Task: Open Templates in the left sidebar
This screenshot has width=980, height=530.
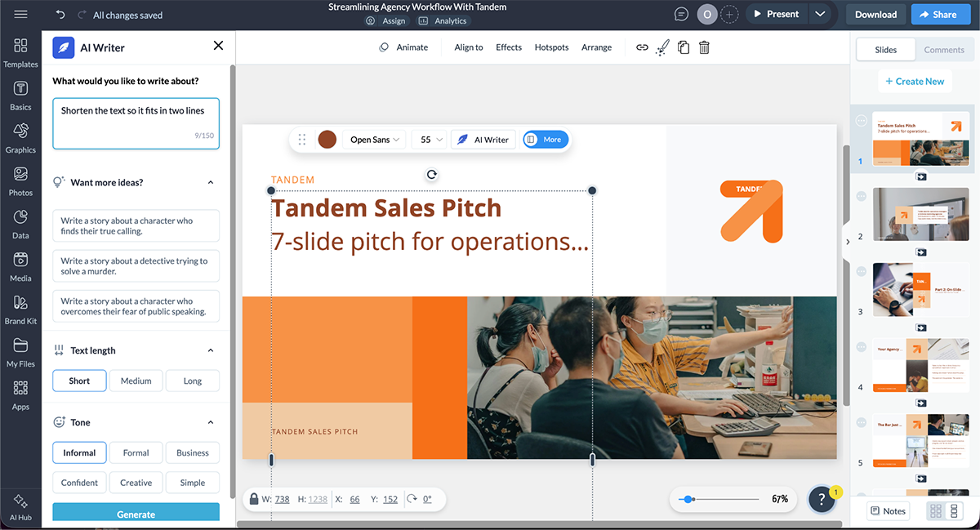Action: [20, 52]
